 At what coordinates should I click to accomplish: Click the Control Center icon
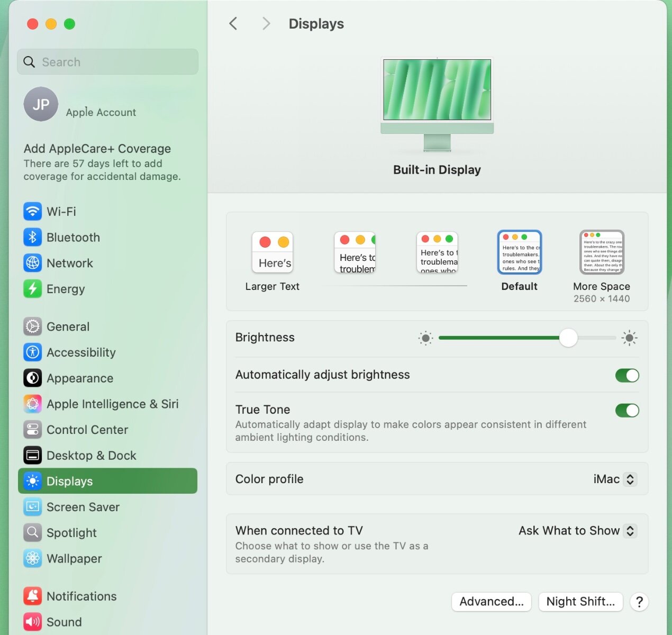(x=33, y=430)
